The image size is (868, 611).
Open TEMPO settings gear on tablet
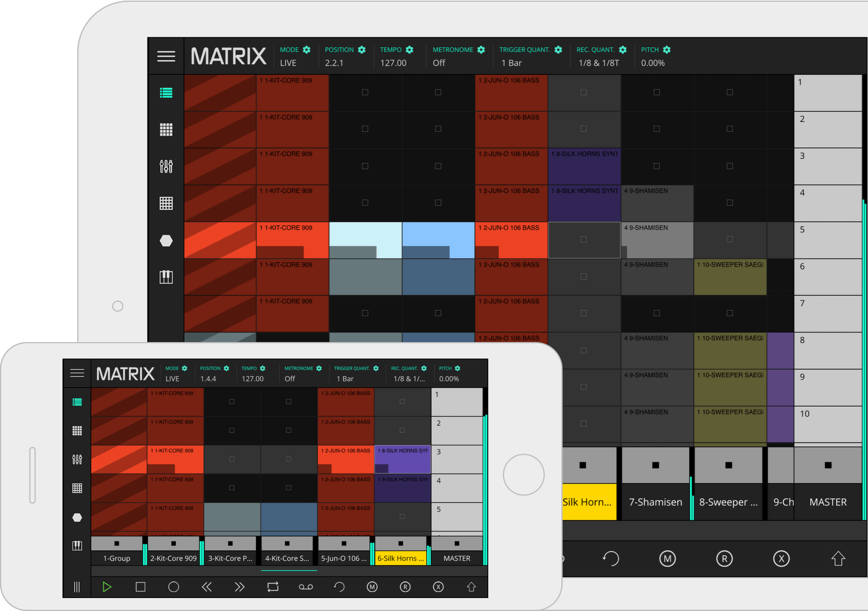409,50
